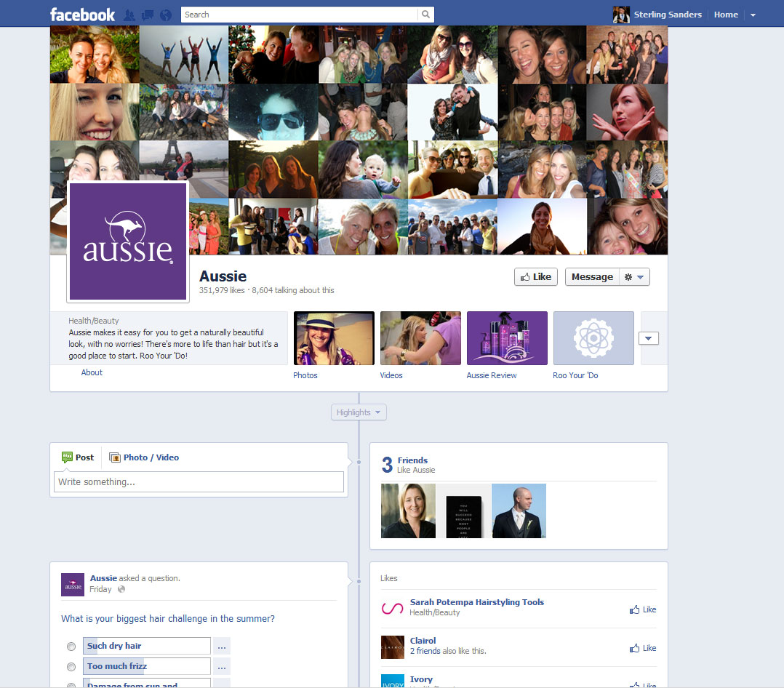
Task: Click the 'Too much frizz' answer option
Action: (x=146, y=666)
